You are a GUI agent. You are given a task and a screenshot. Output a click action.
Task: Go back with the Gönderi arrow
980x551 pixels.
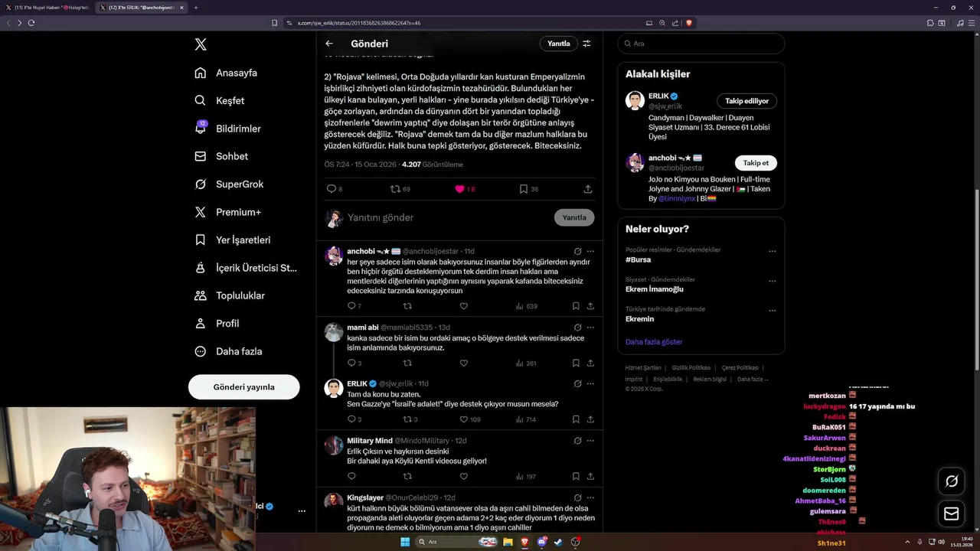tap(329, 44)
